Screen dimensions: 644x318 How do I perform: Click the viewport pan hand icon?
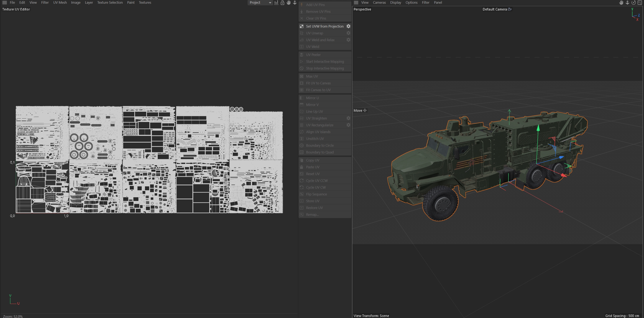621,2
